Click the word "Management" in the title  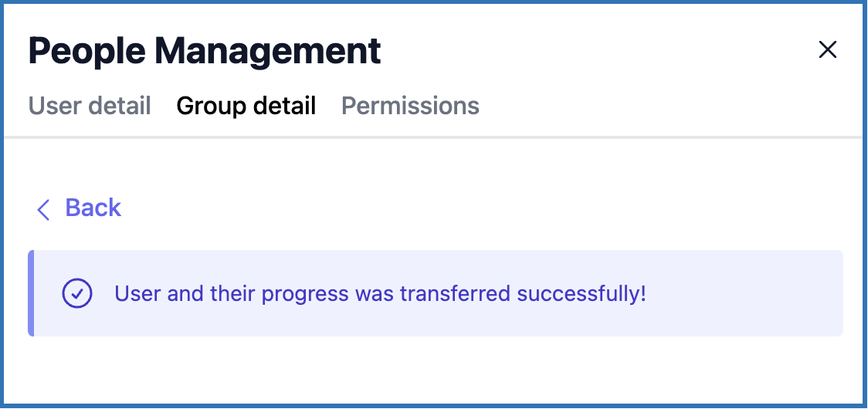pyautogui.click(x=267, y=51)
